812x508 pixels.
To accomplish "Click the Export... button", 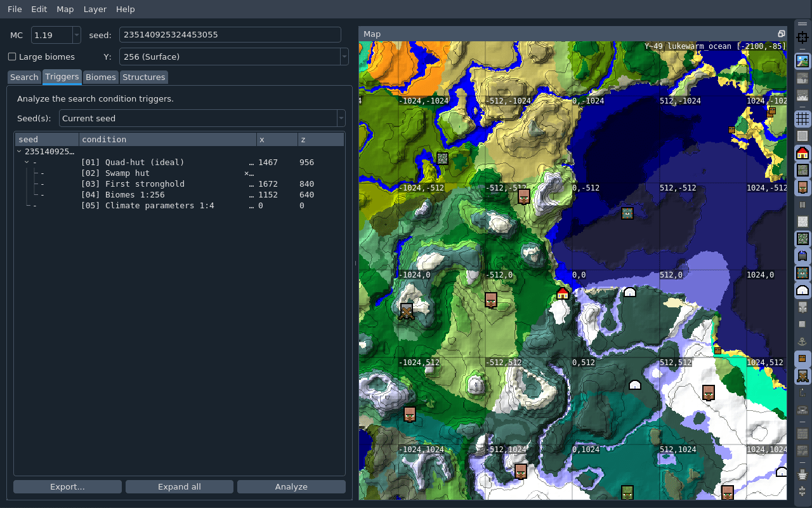I will click(x=67, y=486).
